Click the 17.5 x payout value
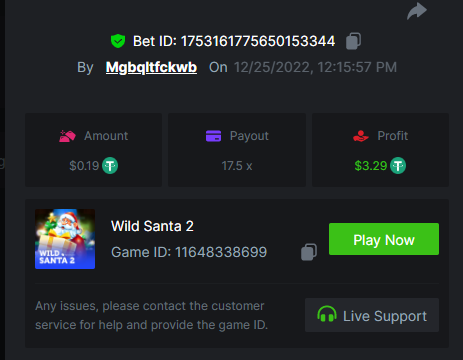 point(237,166)
